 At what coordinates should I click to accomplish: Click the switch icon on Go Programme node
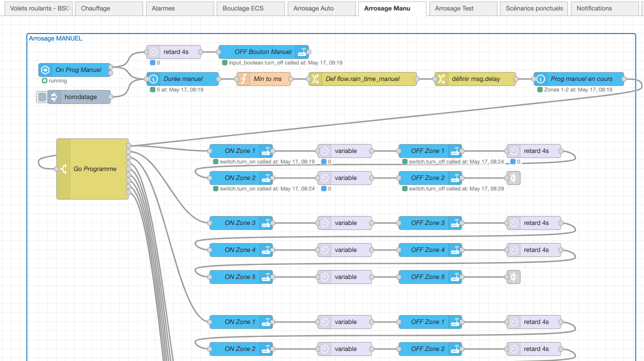coord(64,169)
